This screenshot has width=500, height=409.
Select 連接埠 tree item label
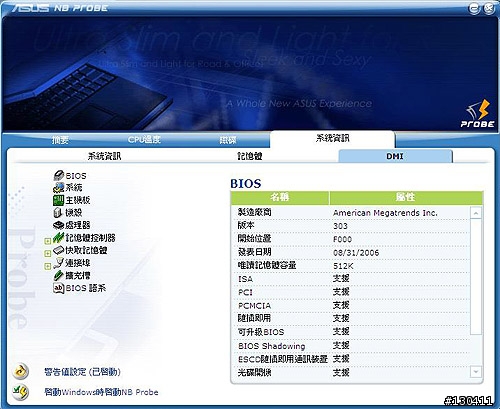point(78,263)
